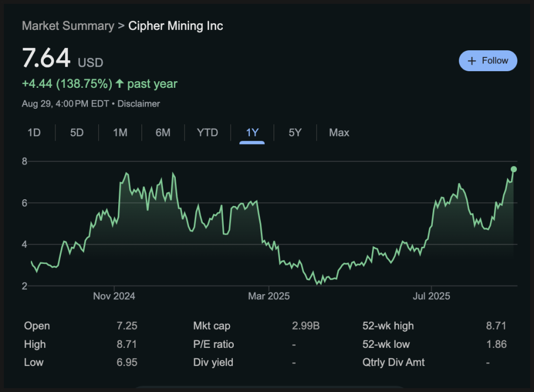Show the YTD chart range

207,133
